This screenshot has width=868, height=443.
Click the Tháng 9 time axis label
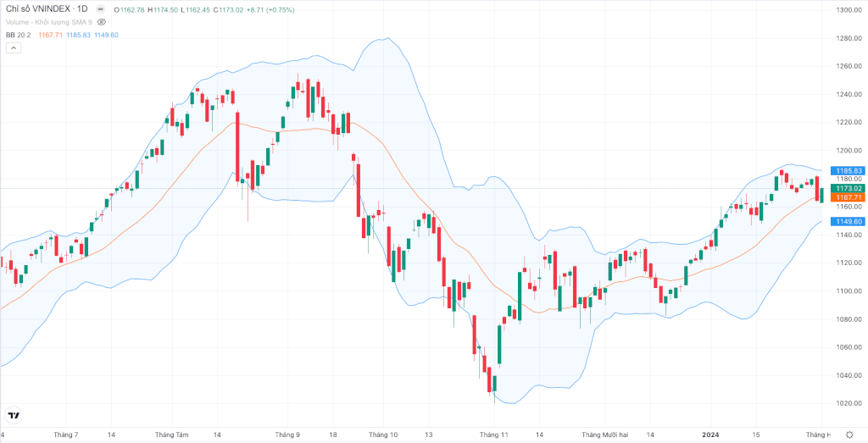click(287, 435)
